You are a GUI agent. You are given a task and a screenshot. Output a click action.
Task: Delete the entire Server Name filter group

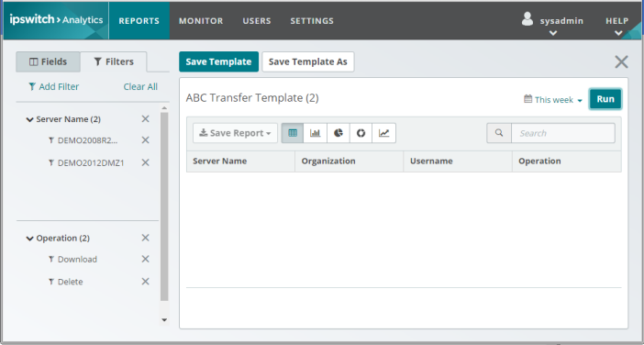pos(145,118)
